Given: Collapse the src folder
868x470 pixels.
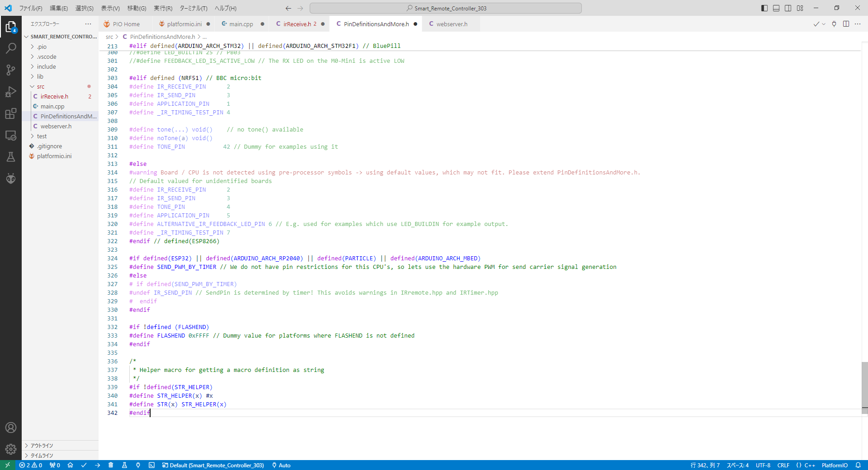Looking at the screenshot, I should click(x=41, y=86).
